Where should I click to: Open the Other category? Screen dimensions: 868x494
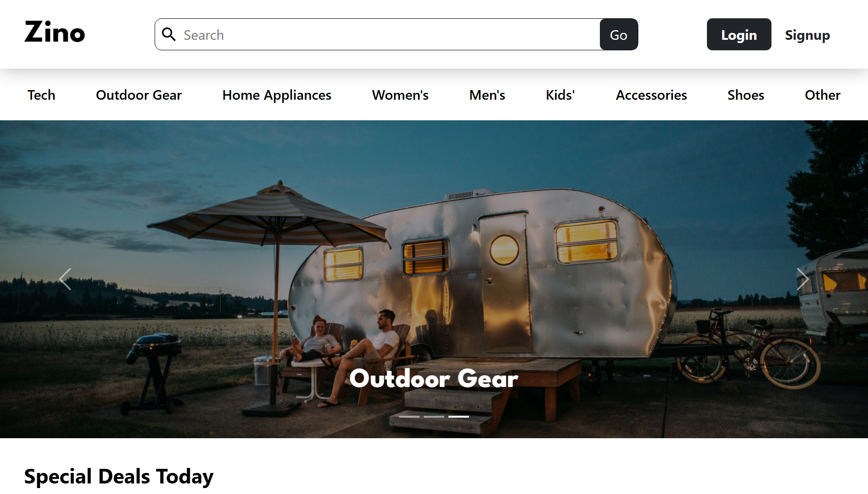pyautogui.click(x=823, y=95)
